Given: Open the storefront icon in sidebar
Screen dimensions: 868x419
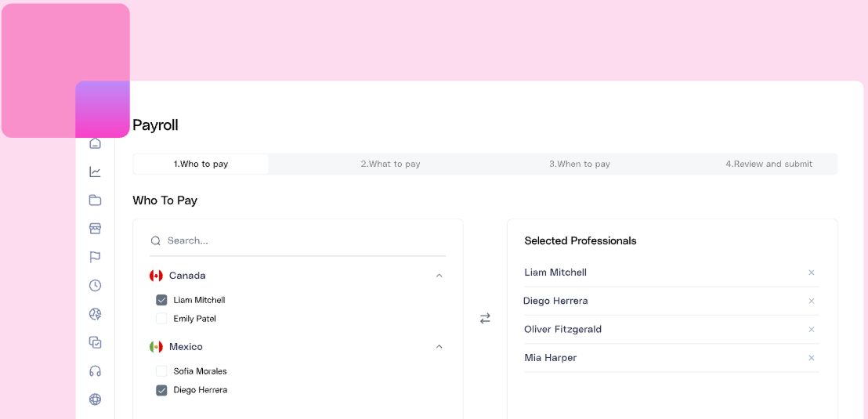Looking at the screenshot, I should point(95,229).
